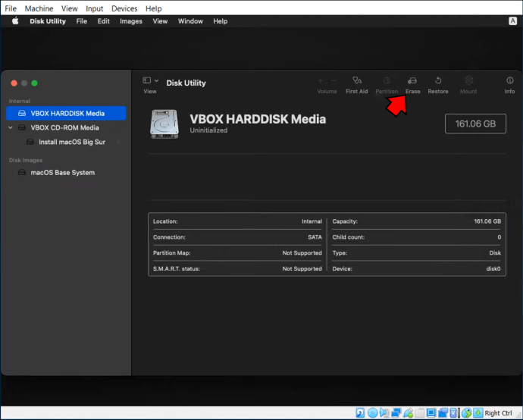Open the macOS Help menu
The height and width of the screenshot is (420, 523).
click(x=220, y=21)
